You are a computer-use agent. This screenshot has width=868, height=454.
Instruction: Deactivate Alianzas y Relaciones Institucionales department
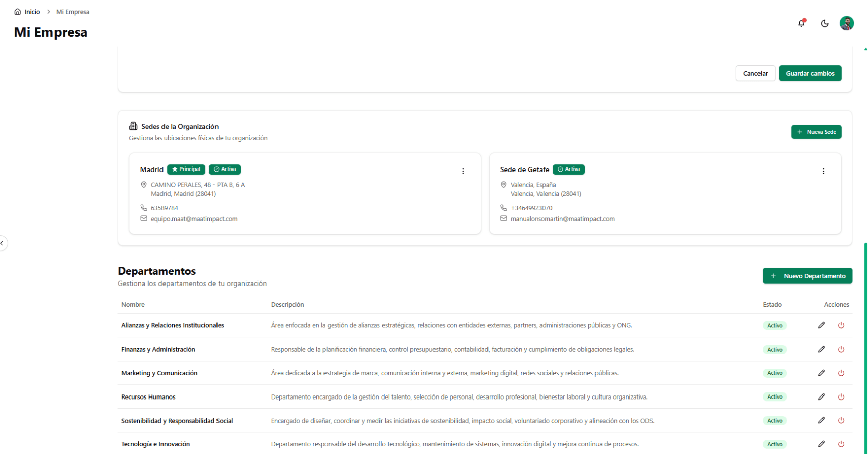[x=841, y=325]
